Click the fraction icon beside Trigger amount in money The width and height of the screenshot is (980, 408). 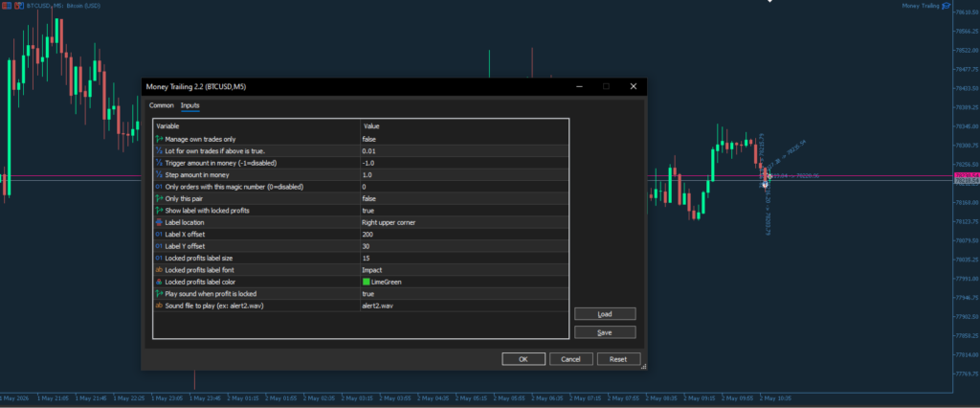(159, 163)
